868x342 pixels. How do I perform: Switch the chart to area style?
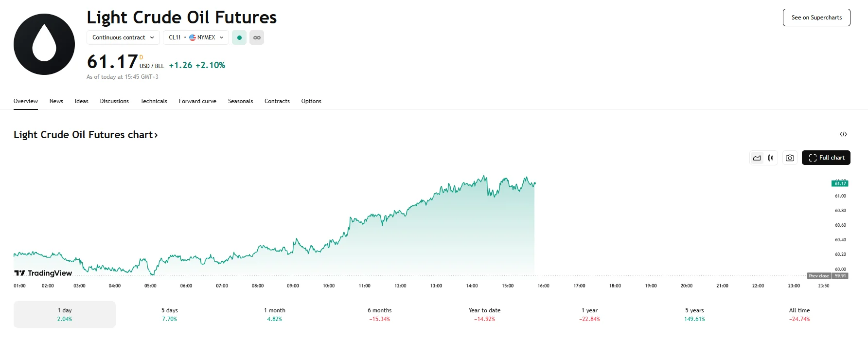pos(757,158)
